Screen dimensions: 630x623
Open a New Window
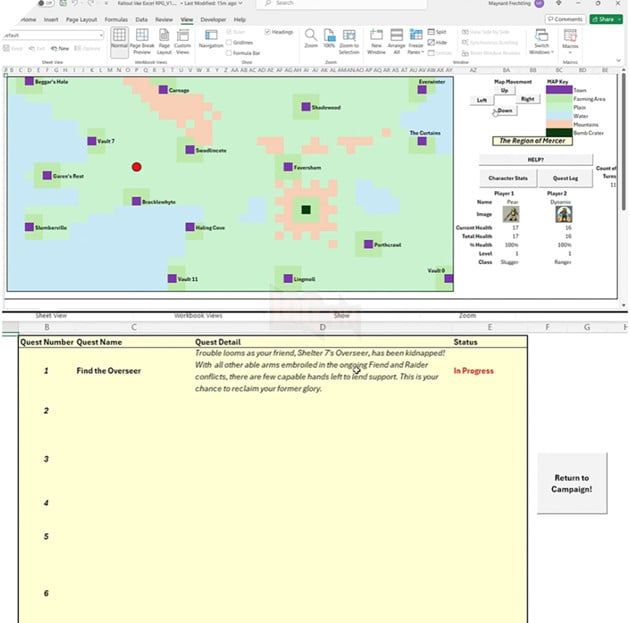click(376, 41)
